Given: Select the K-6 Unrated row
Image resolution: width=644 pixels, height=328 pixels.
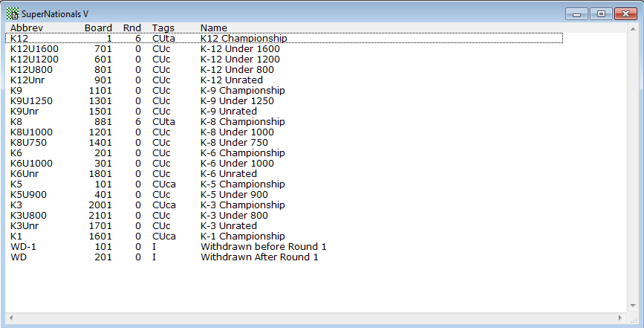Looking at the screenshot, I should point(232,173).
